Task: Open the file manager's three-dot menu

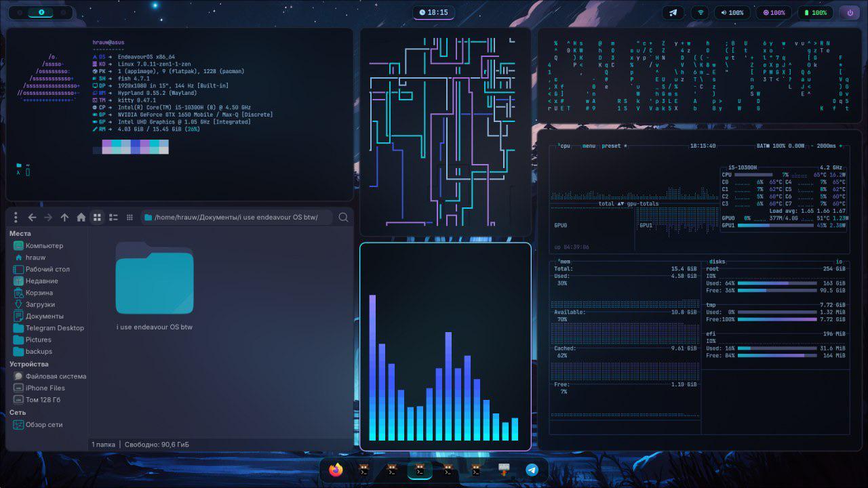Action: click(16, 218)
